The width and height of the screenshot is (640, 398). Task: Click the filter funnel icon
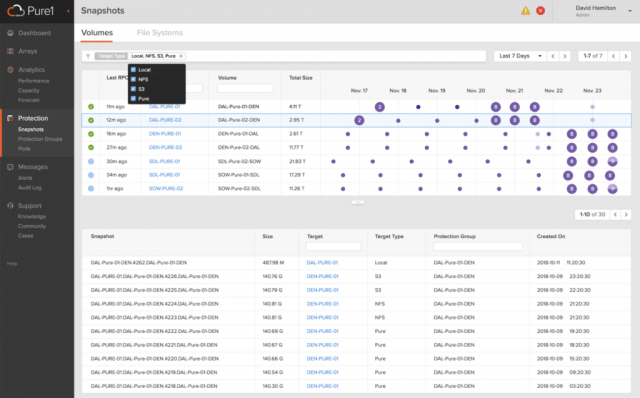(88, 56)
